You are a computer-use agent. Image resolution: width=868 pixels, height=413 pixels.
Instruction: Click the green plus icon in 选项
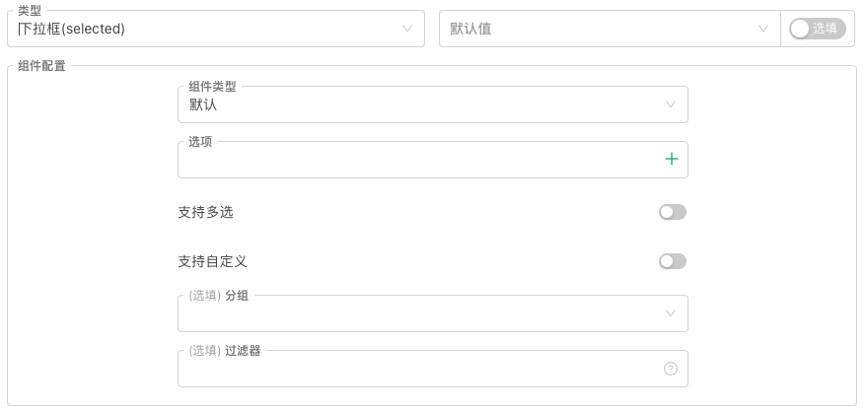tap(671, 159)
